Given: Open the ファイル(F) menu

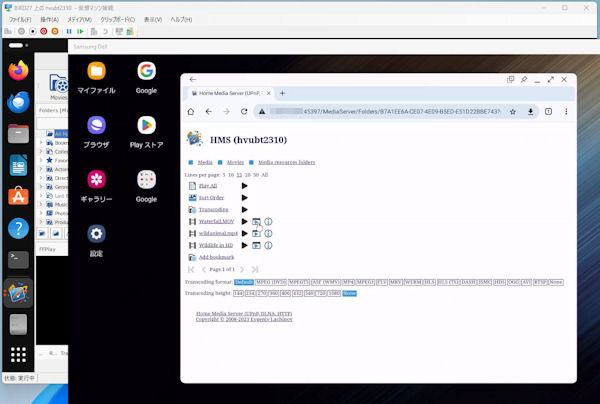Looking at the screenshot, I should 20,20.
